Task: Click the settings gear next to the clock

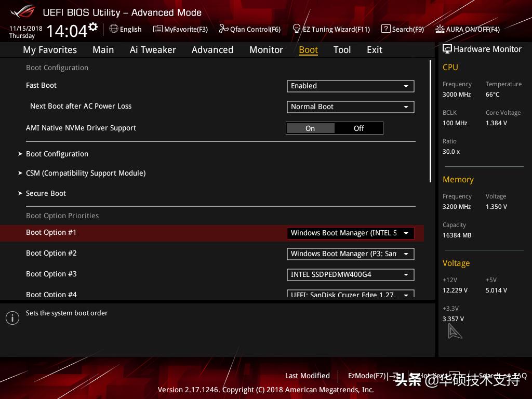Action: (x=93, y=27)
